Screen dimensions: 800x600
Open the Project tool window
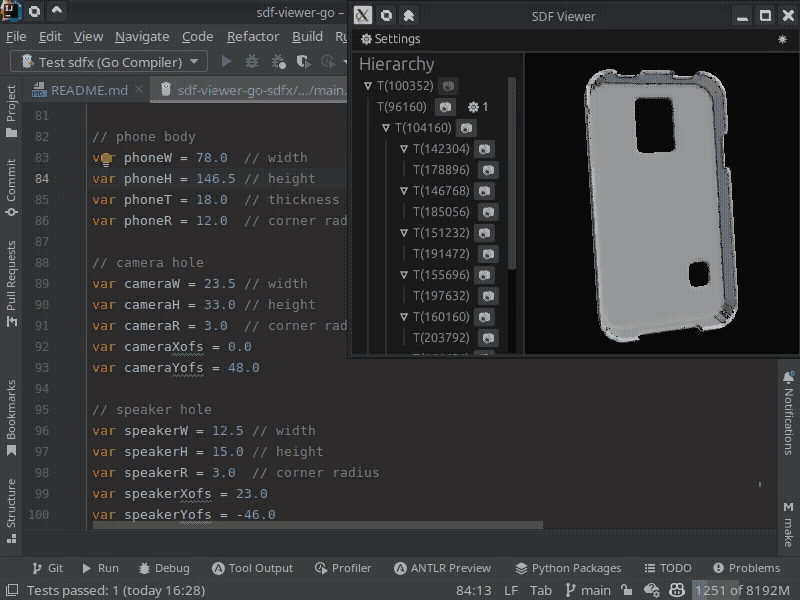11,111
